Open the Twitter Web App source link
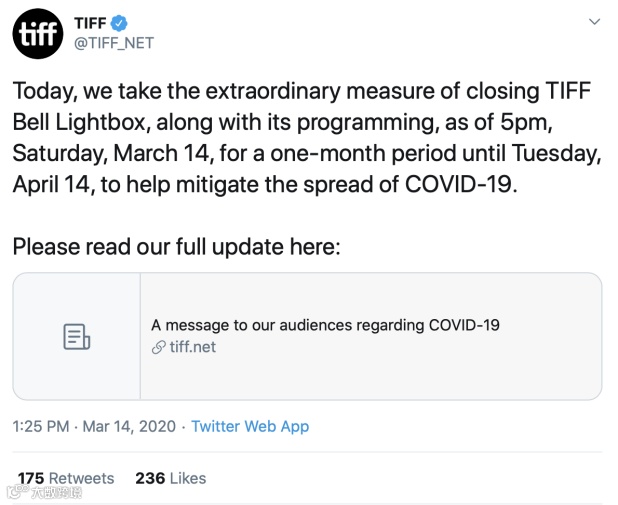Image resolution: width=618 pixels, height=505 pixels. 250,426
